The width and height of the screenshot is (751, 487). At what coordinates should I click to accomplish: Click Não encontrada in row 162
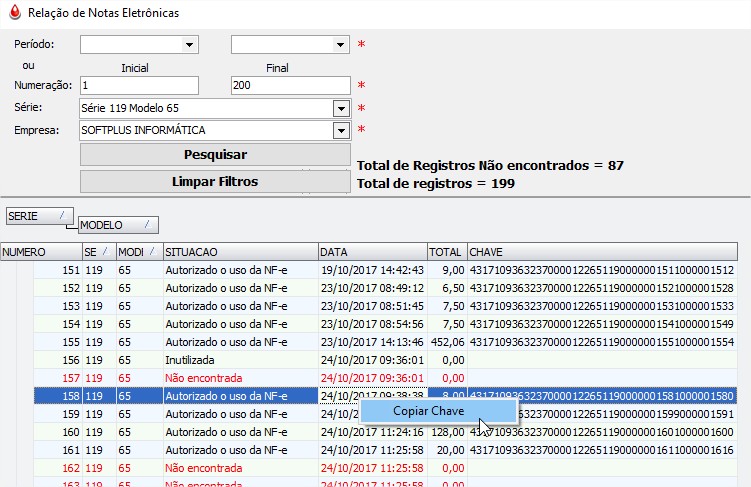tap(204, 468)
